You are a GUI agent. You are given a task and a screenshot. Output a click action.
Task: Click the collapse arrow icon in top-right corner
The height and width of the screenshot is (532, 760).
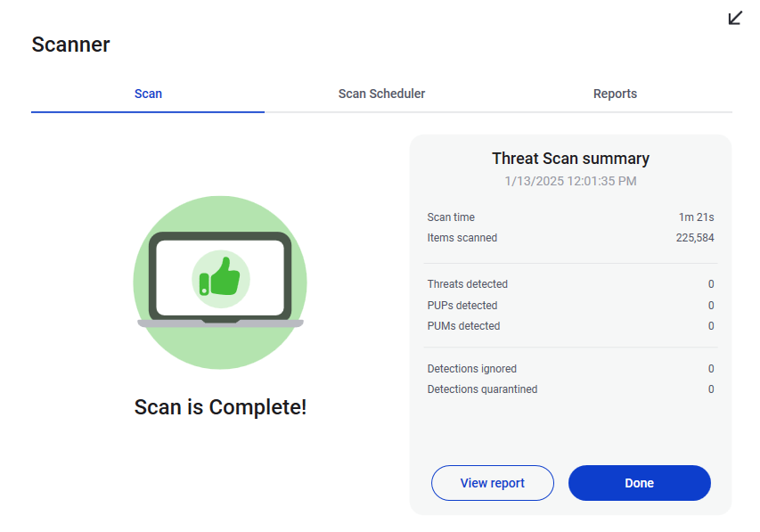pos(735,18)
